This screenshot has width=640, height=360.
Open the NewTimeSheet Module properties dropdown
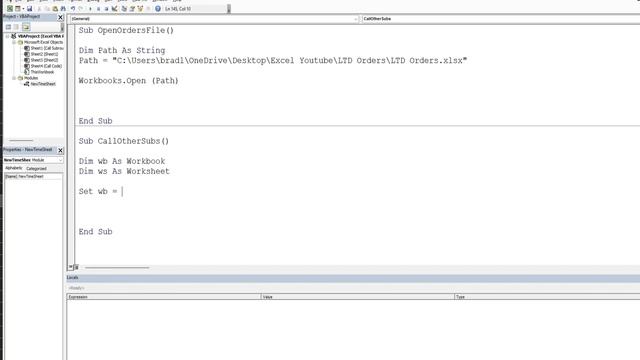click(33, 160)
